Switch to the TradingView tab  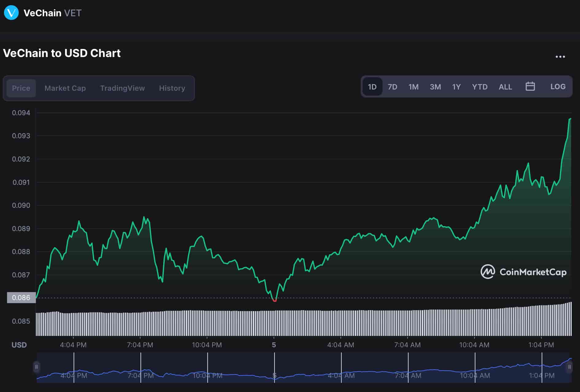click(x=122, y=88)
